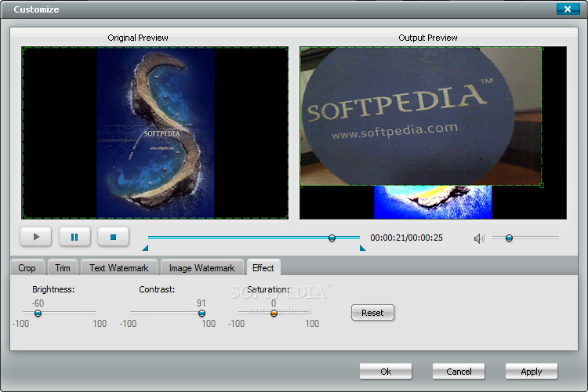Mute audio with the speaker icon
Image resolution: width=588 pixels, height=392 pixels.
point(479,238)
